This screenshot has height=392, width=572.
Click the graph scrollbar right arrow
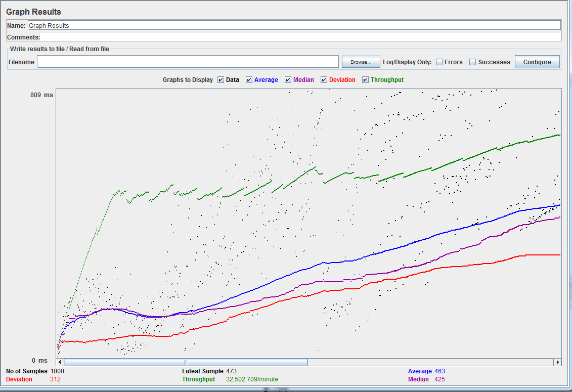click(557, 362)
